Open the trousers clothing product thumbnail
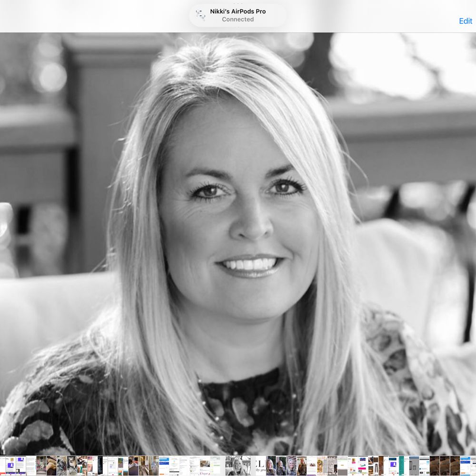The image size is (476, 476). [x=370, y=466]
